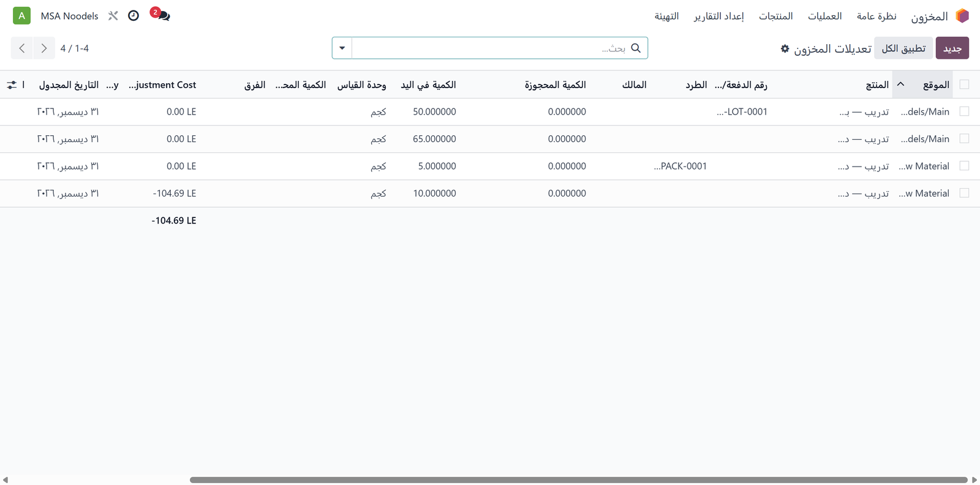Select the row with LOT-0001
This screenshot has height=485, width=980.
(x=964, y=111)
